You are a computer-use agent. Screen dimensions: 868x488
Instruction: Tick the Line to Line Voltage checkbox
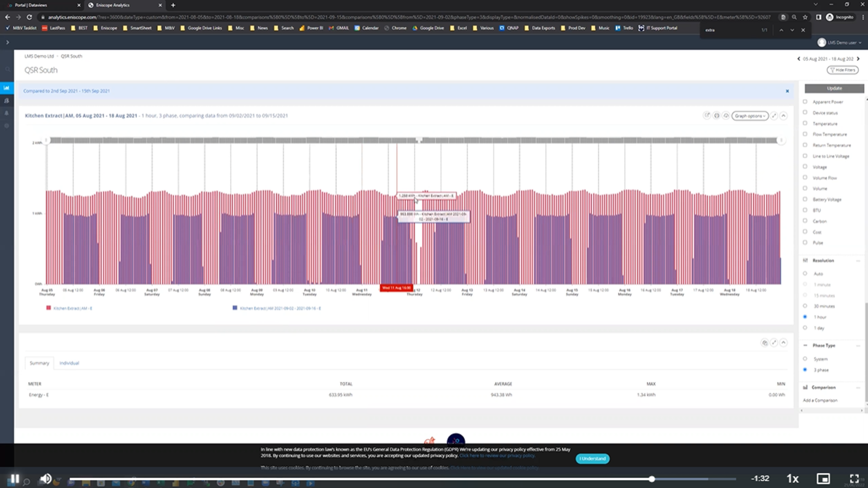pyautogui.click(x=805, y=156)
